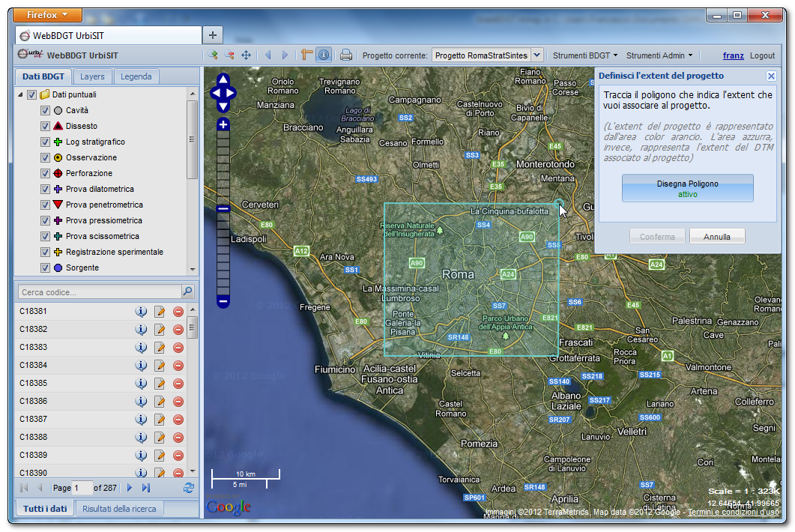The image size is (795, 532).
Task: Toggle the Perforazione checkbox
Action: pos(45,173)
